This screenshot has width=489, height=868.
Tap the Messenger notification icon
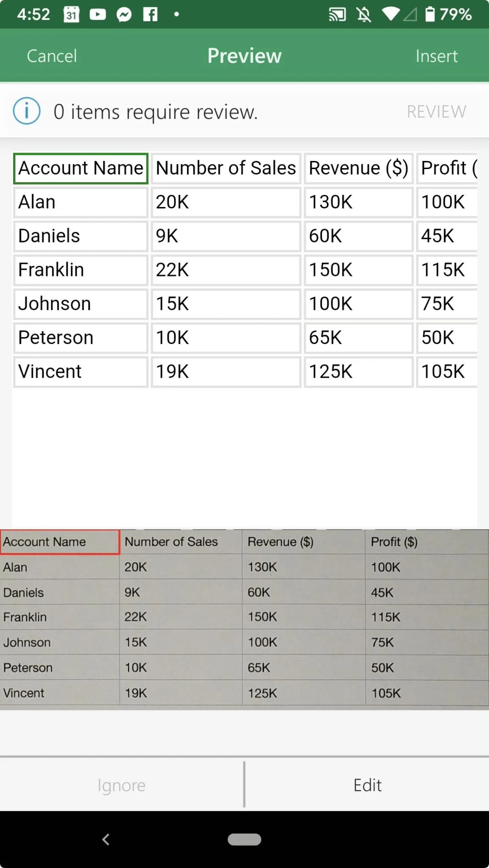124,15
